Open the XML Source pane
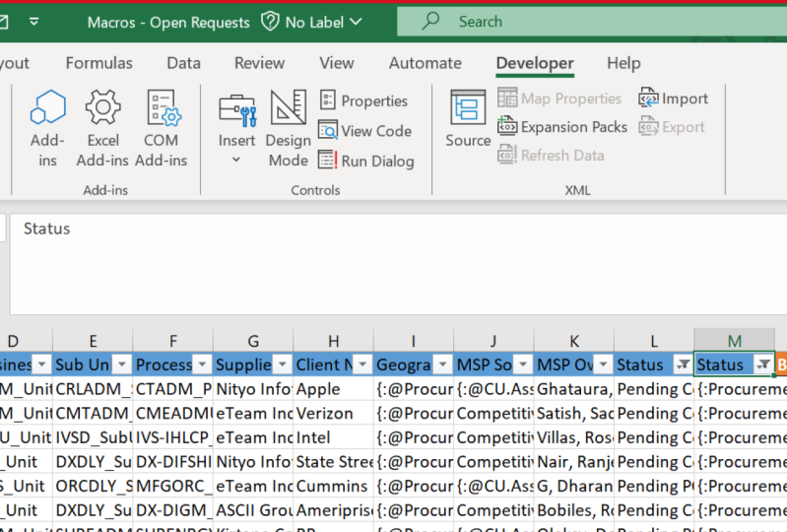 468,118
